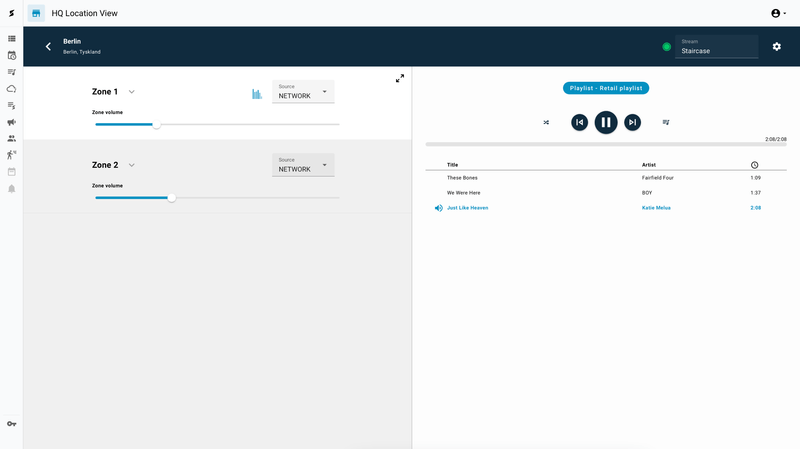The height and width of the screenshot is (449, 800).
Task: Open the cloud icon in sidebar
Action: [x=12, y=89]
